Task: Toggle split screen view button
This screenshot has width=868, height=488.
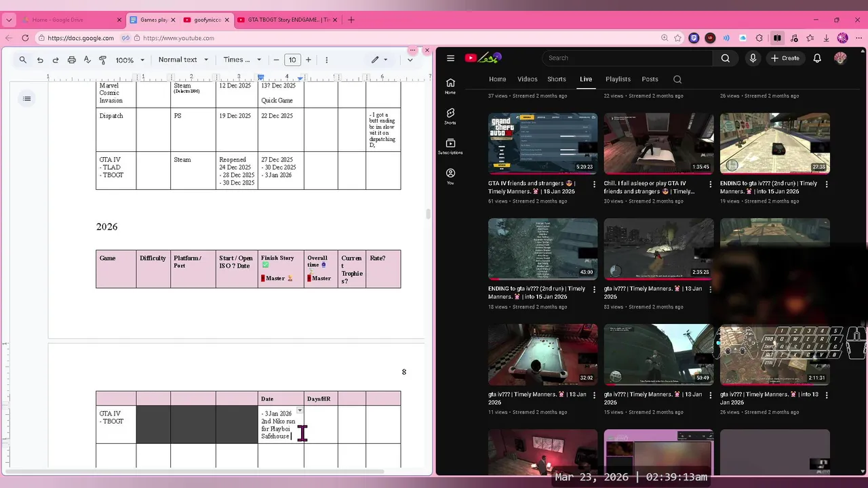Action: pos(777,38)
